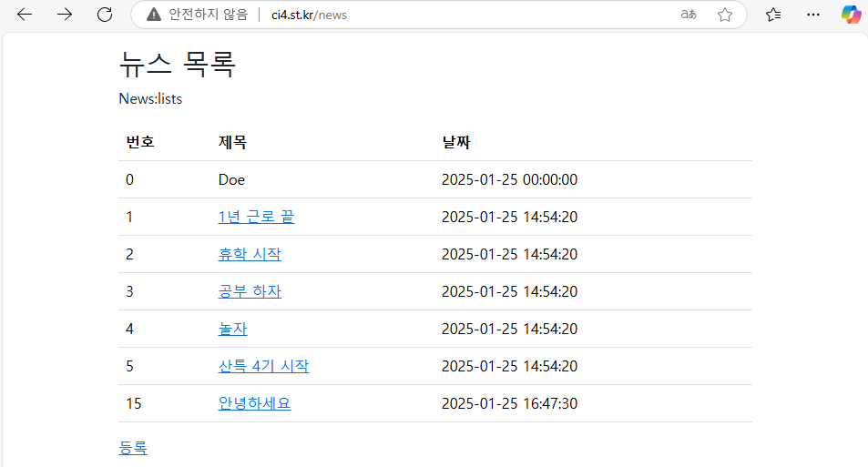Click the address bar URL ci4.st.kr/news
This screenshot has height=467, width=868.
[x=309, y=15]
